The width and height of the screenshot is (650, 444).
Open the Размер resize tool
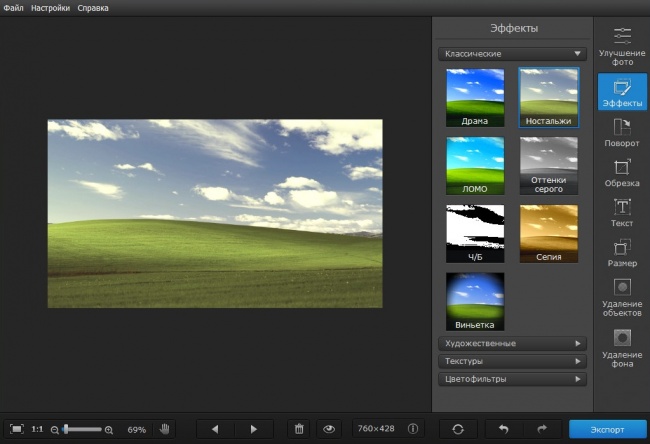pyautogui.click(x=622, y=253)
